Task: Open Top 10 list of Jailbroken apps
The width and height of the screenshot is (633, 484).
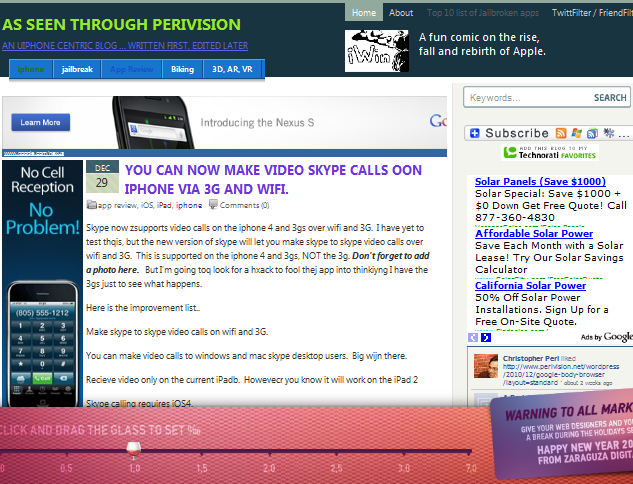Action: pos(483,13)
